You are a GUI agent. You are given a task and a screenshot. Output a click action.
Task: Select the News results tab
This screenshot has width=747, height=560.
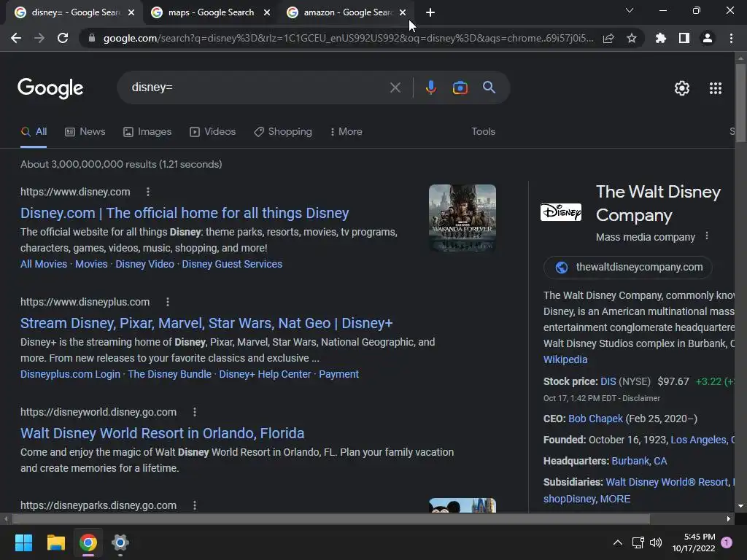pyautogui.click(x=85, y=132)
